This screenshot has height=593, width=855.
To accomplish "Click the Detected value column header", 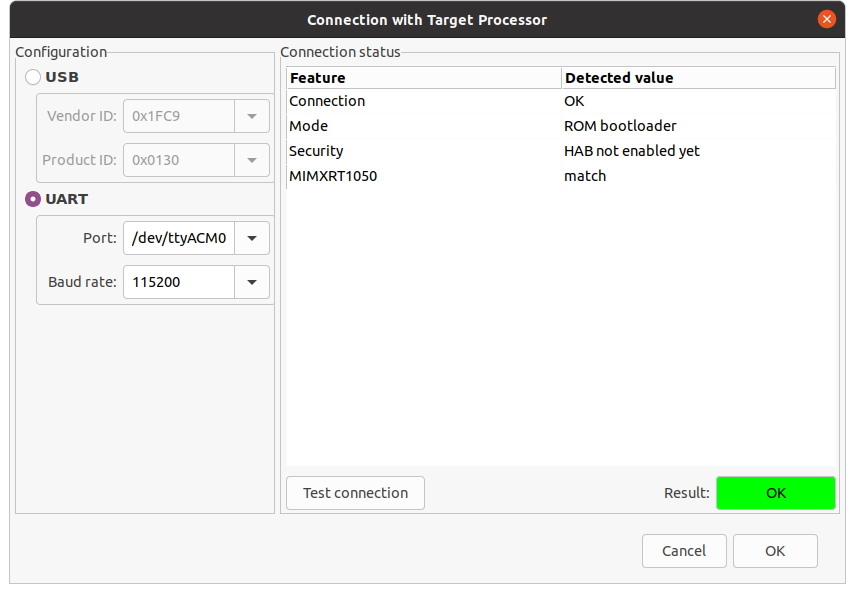I will point(613,77).
